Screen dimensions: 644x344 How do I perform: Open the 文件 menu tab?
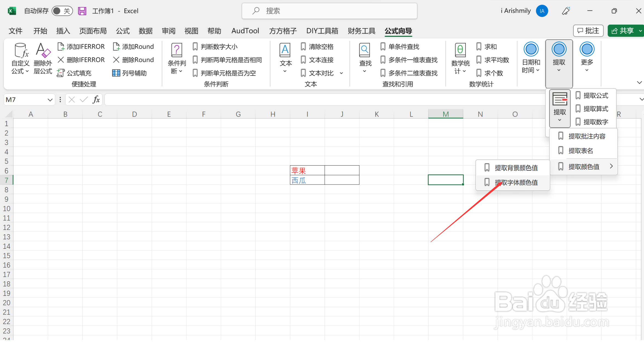point(16,31)
